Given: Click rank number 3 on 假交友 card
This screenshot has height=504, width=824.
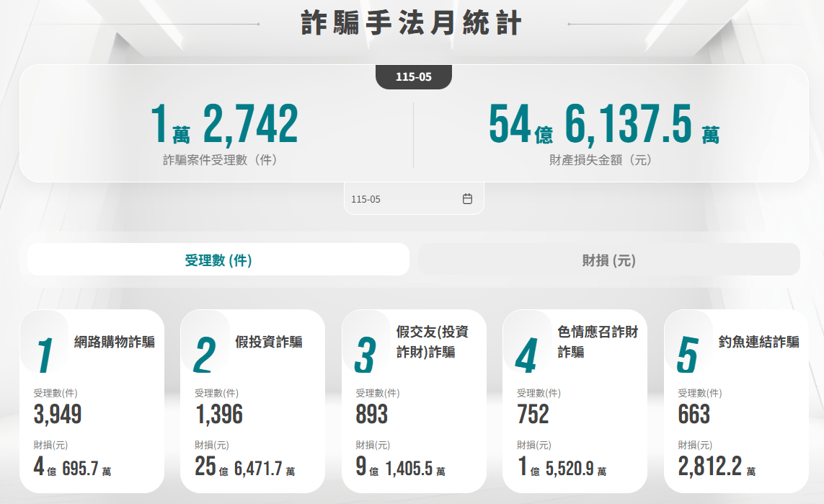Looking at the screenshot, I should [x=365, y=355].
